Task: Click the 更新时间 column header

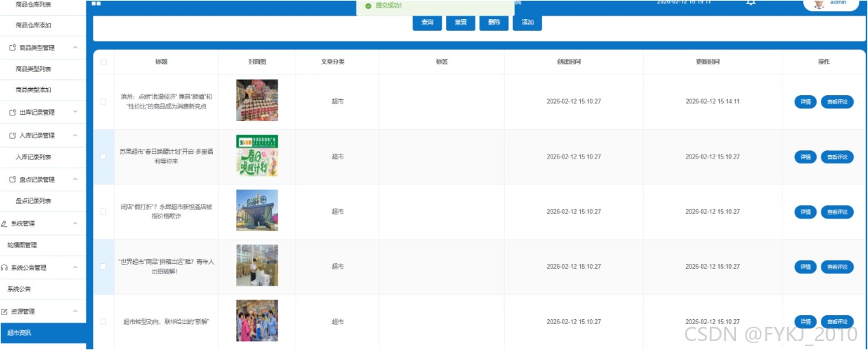Action: [708, 62]
